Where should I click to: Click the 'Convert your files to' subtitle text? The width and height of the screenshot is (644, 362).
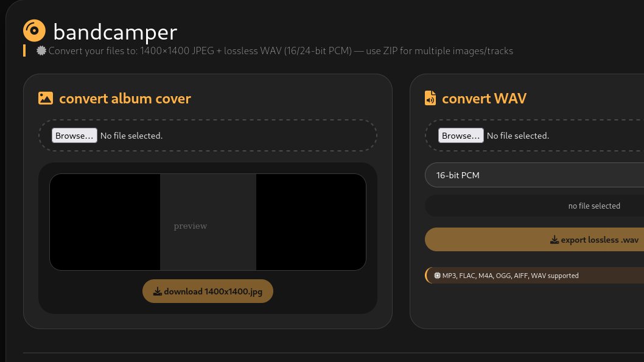[x=281, y=51]
